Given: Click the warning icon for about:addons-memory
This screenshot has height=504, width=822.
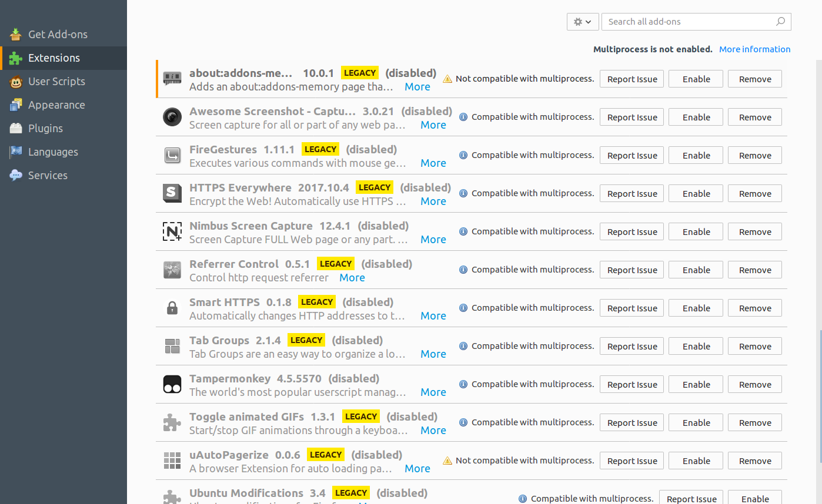Looking at the screenshot, I should click(x=447, y=79).
